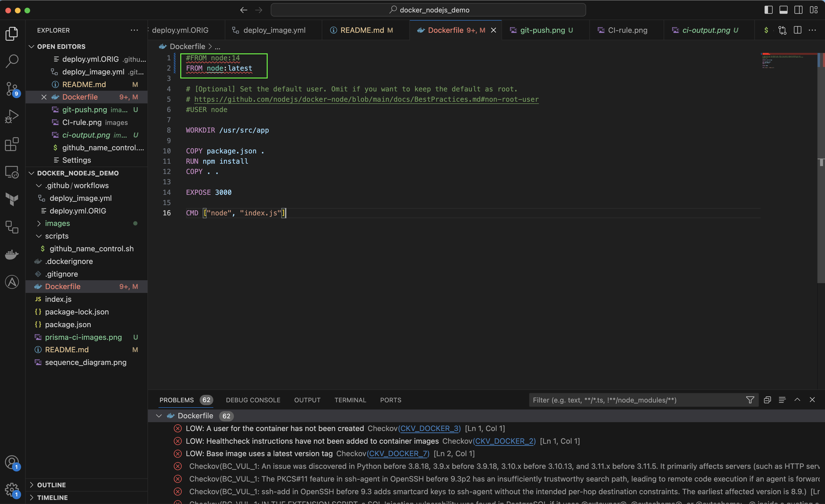
Task: Open Run and Debug view
Action: click(x=12, y=117)
